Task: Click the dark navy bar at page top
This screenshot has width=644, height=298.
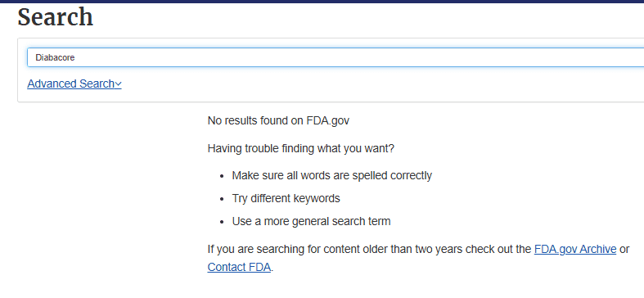Action: [322, 2]
